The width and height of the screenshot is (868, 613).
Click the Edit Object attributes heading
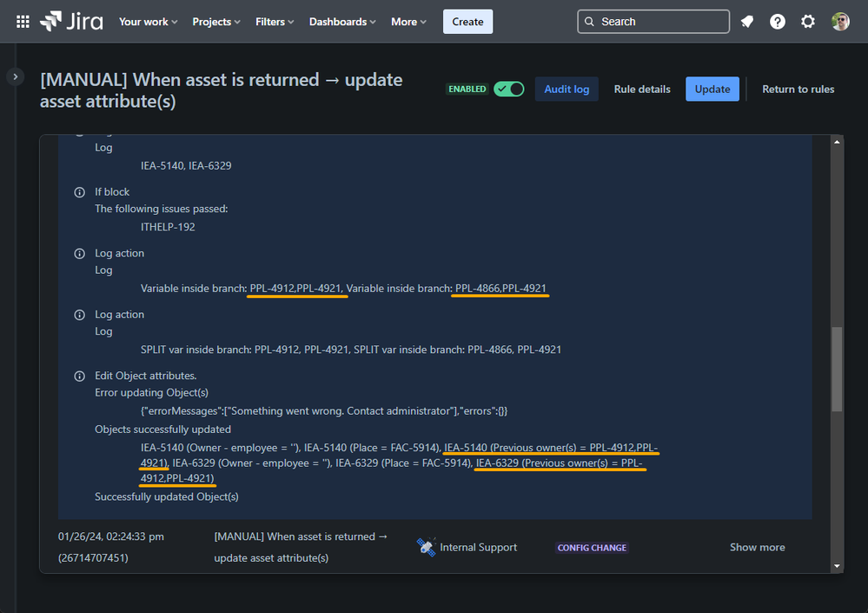click(146, 376)
